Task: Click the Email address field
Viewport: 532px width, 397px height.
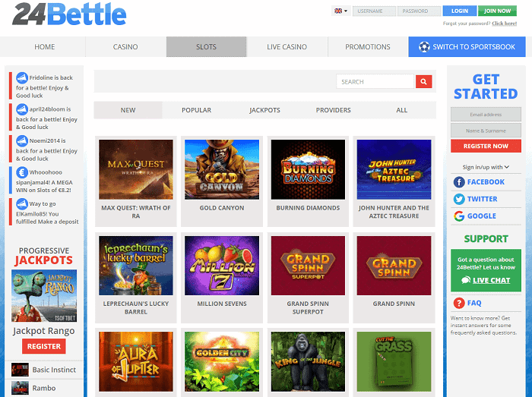Action: 486,115
